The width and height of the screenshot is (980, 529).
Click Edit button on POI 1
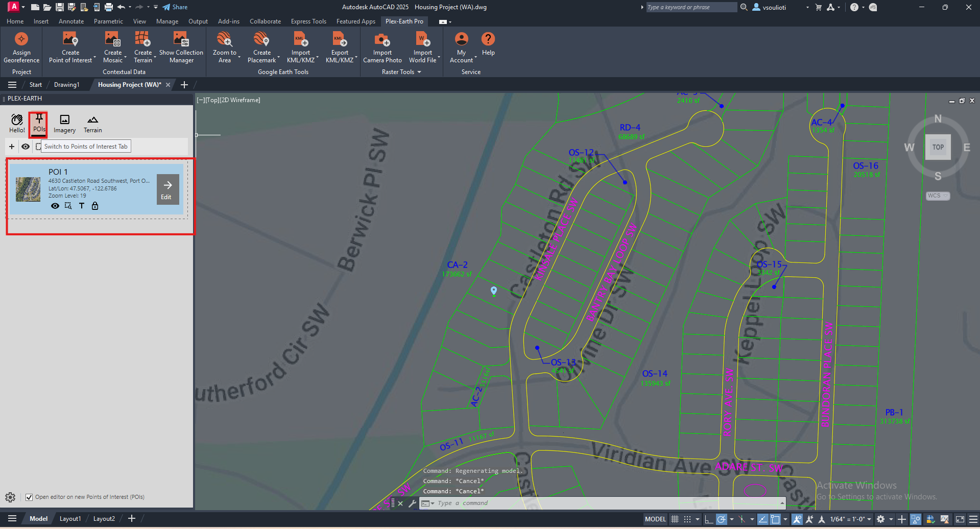pos(168,189)
